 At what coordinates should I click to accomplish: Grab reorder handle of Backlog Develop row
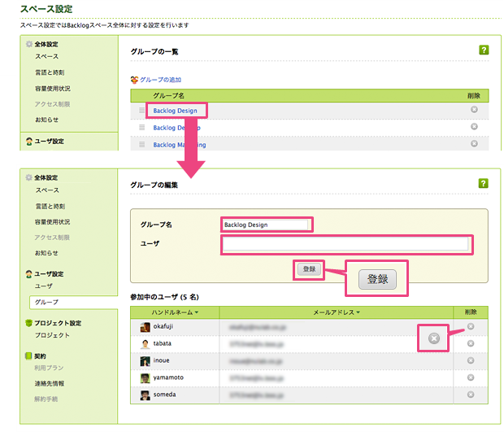141,128
